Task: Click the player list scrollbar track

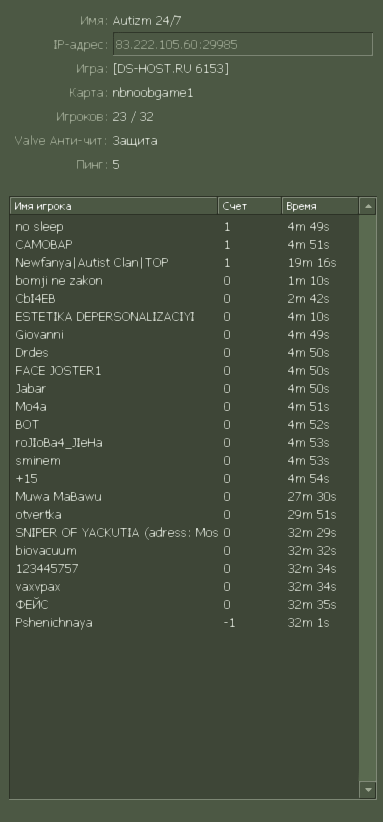Action: pos(368,497)
